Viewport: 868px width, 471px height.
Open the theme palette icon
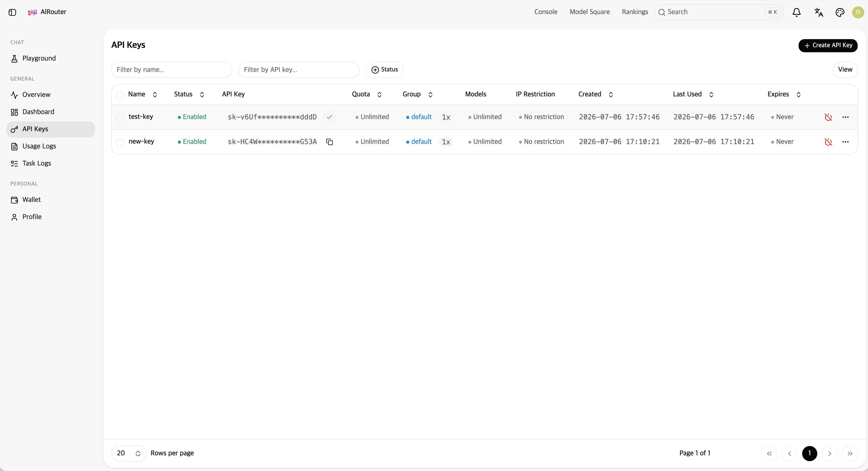point(840,12)
